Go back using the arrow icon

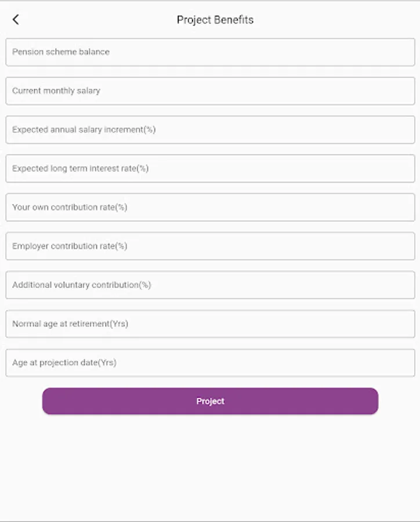coord(16,20)
